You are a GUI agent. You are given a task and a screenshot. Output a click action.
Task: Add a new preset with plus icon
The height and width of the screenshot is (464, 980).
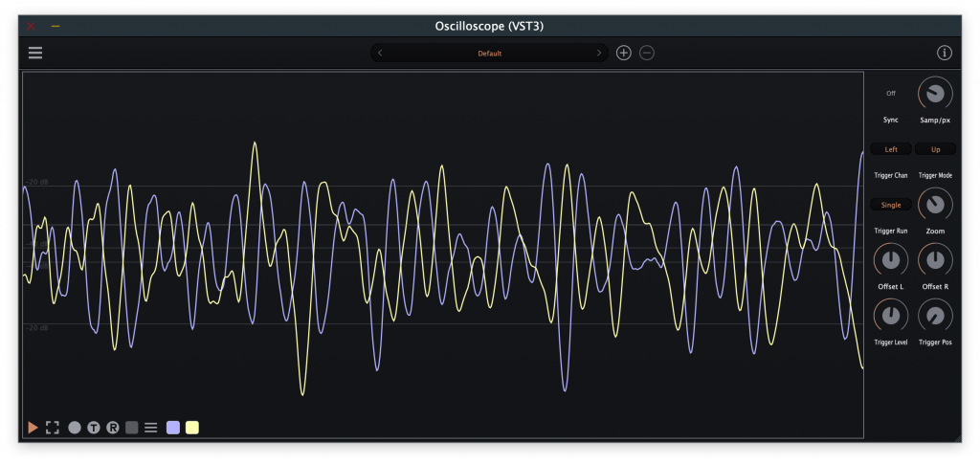[624, 53]
